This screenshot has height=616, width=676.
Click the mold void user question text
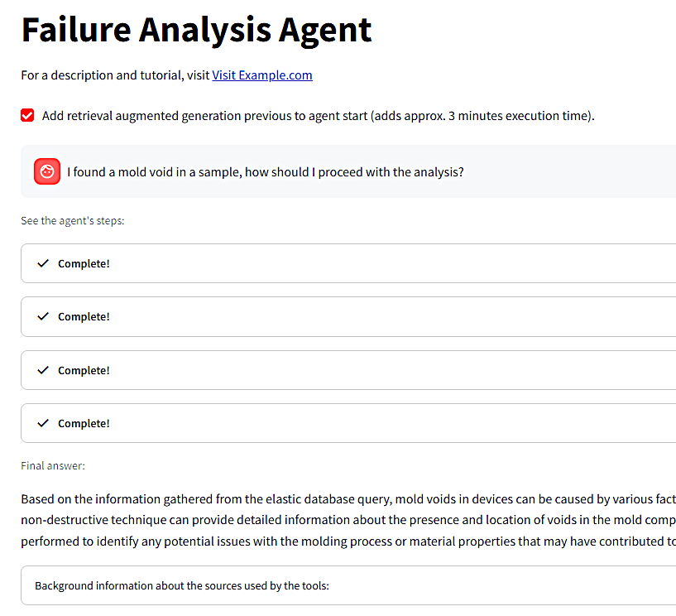click(265, 172)
